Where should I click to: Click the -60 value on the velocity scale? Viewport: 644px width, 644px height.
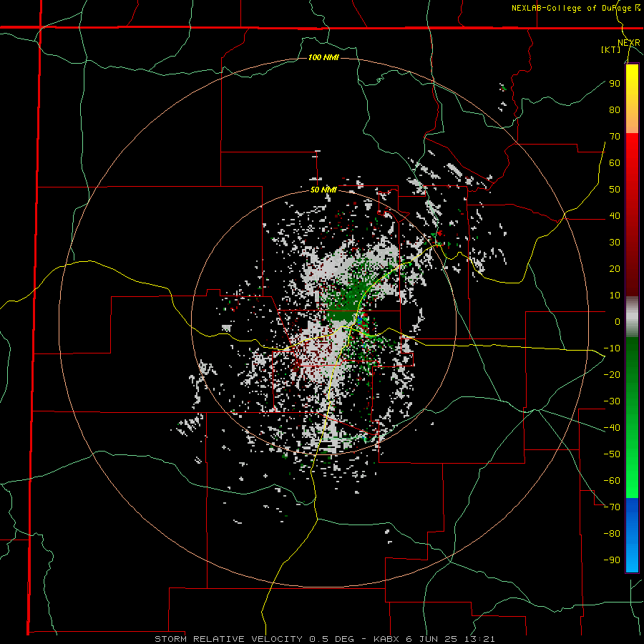coord(612,481)
